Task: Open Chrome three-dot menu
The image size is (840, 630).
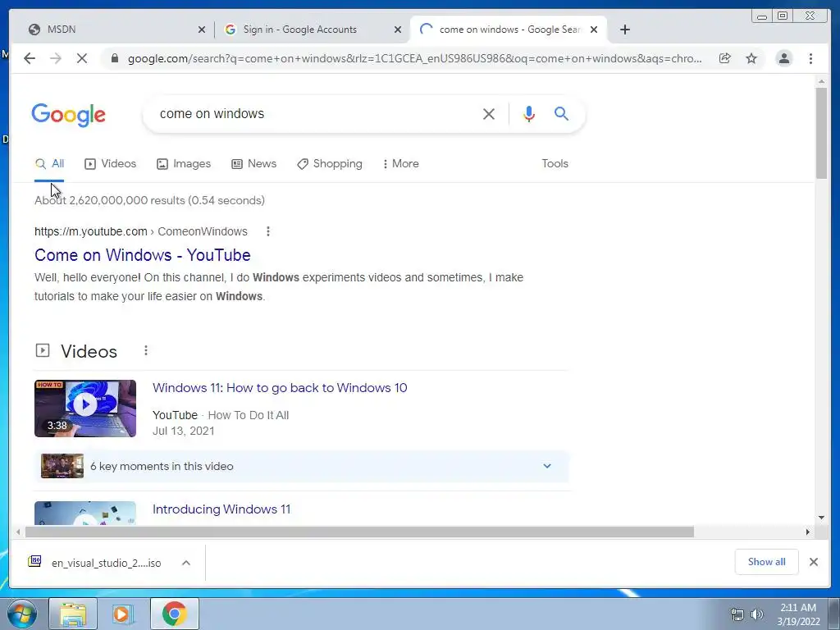Action: point(810,58)
